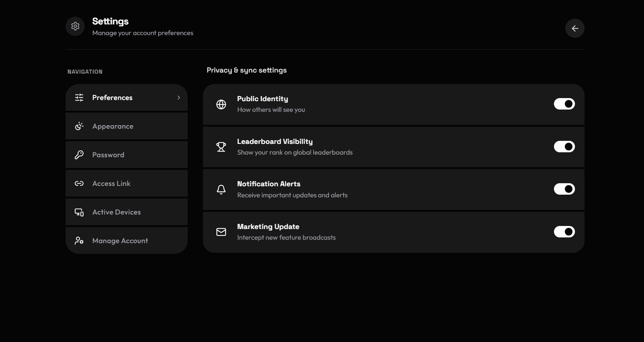This screenshot has height=342, width=644.
Task: Click the bell icon for Notification Alerts
Action: [x=221, y=189]
